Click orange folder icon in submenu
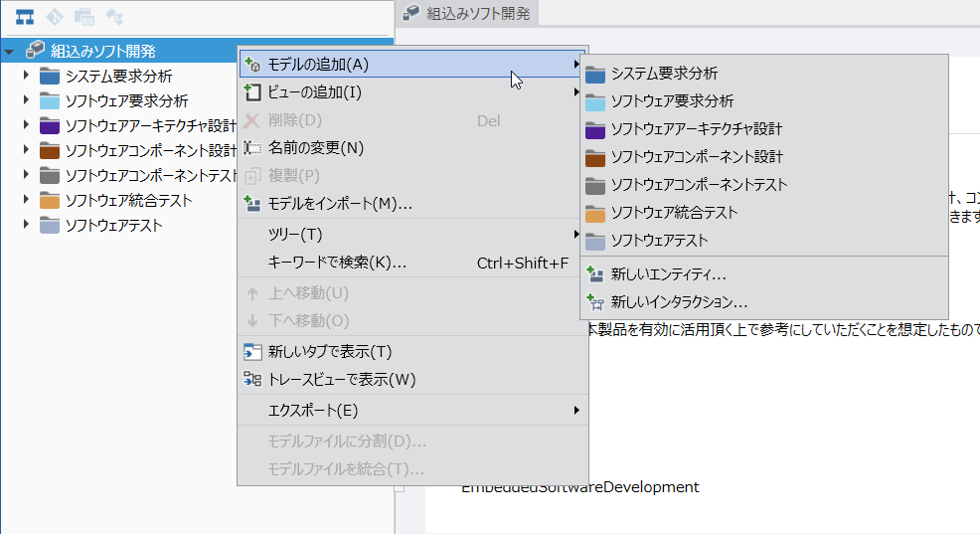 pos(595,213)
